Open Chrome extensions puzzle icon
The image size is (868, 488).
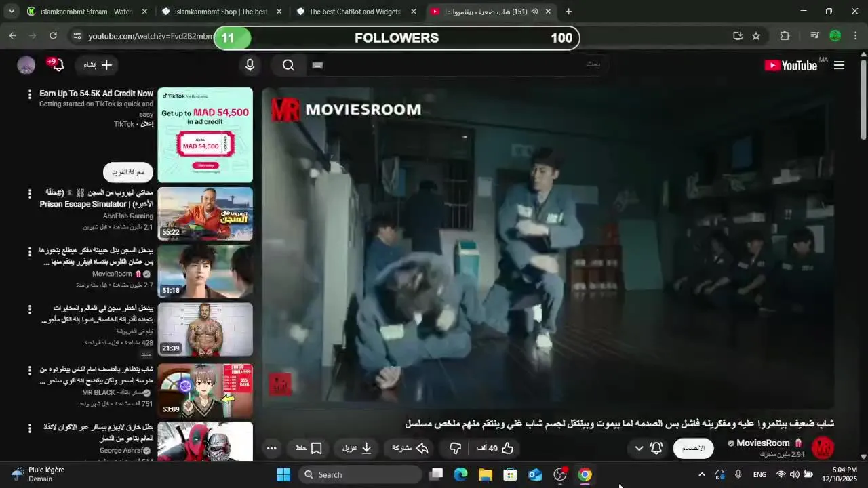tap(785, 36)
